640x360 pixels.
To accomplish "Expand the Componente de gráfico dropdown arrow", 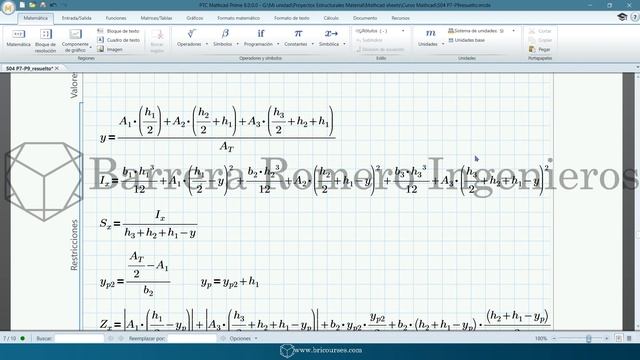I will (x=91, y=48).
